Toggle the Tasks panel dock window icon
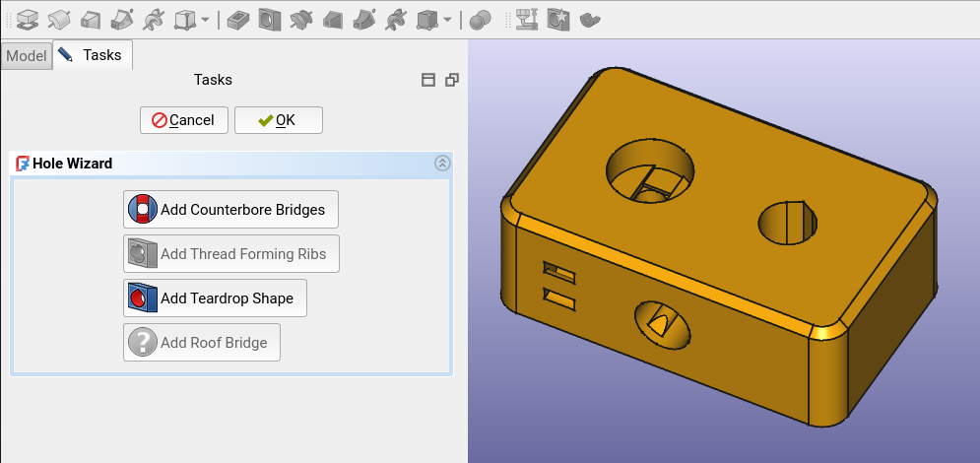 coord(428,80)
